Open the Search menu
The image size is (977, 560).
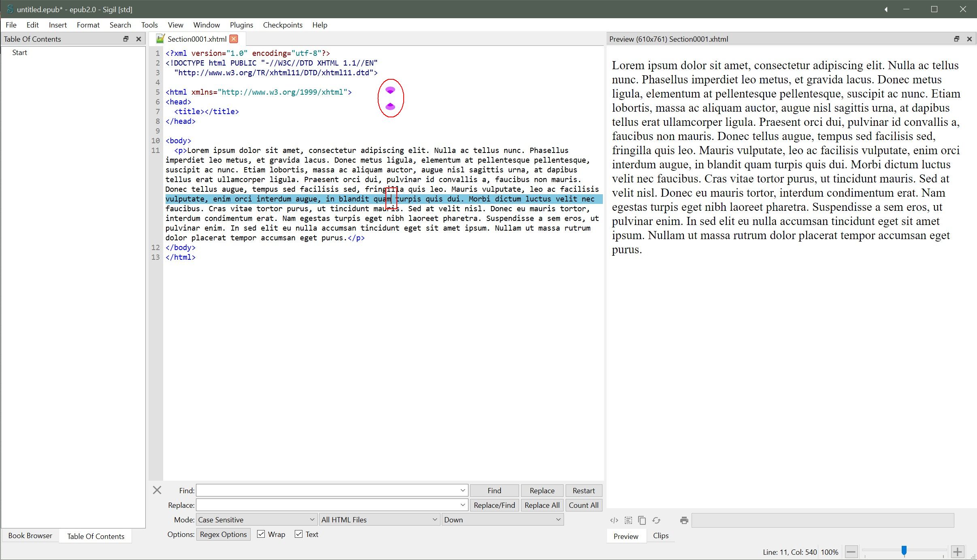pyautogui.click(x=120, y=25)
